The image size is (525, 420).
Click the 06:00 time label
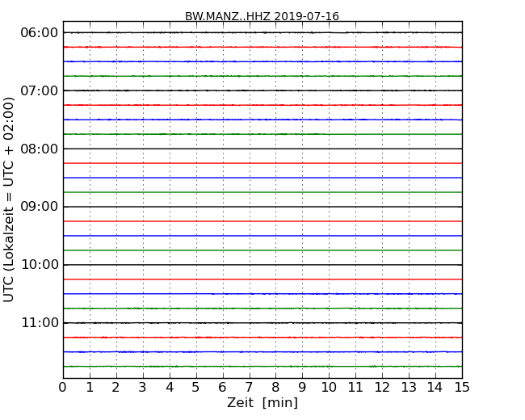[x=40, y=33]
